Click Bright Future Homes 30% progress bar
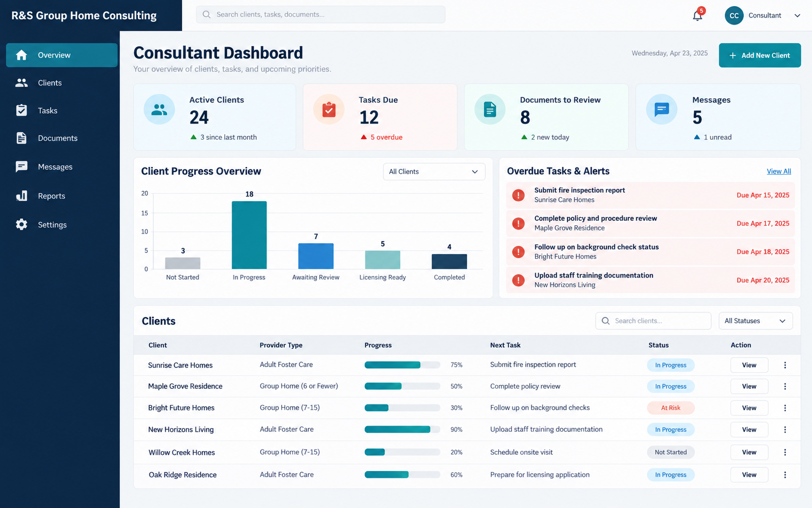Screen dimensions: 812x508 point(402,408)
